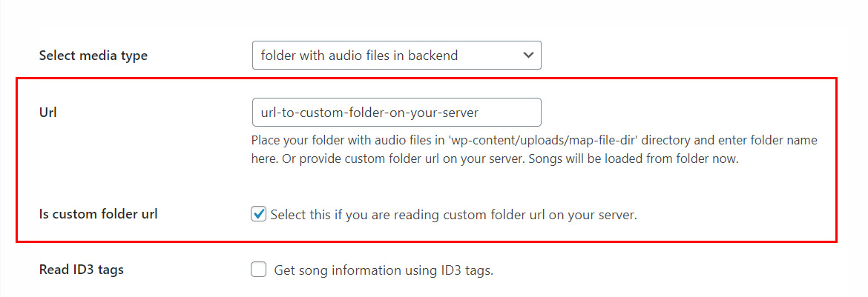The width and height of the screenshot is (868, 297).
Task: Click the 'Select media type' field label
Action: point(93,56)
